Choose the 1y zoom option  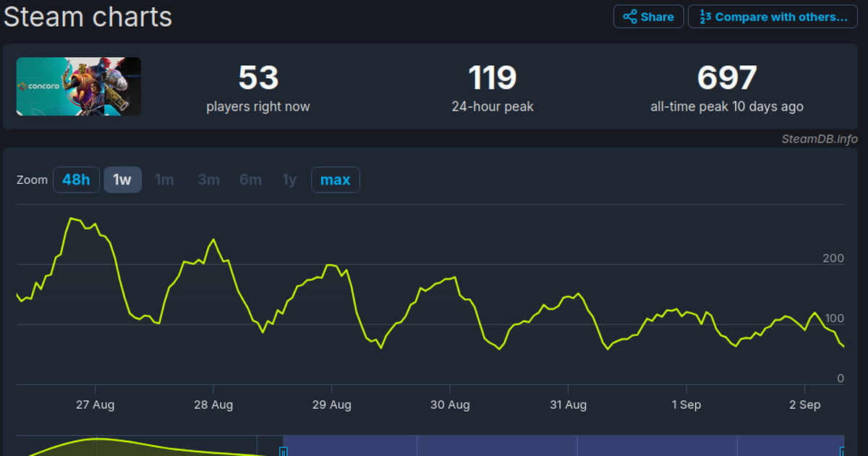[x=289, y=180]
